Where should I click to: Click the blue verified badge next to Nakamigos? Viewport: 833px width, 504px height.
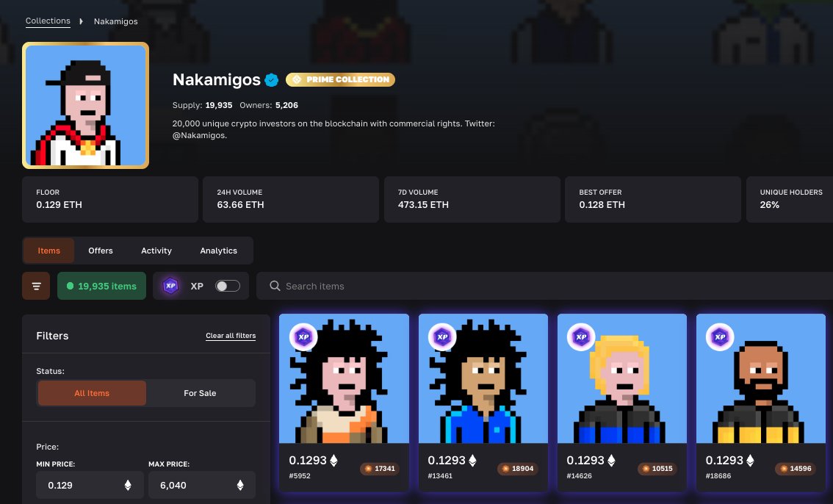[x=272, y=79]
